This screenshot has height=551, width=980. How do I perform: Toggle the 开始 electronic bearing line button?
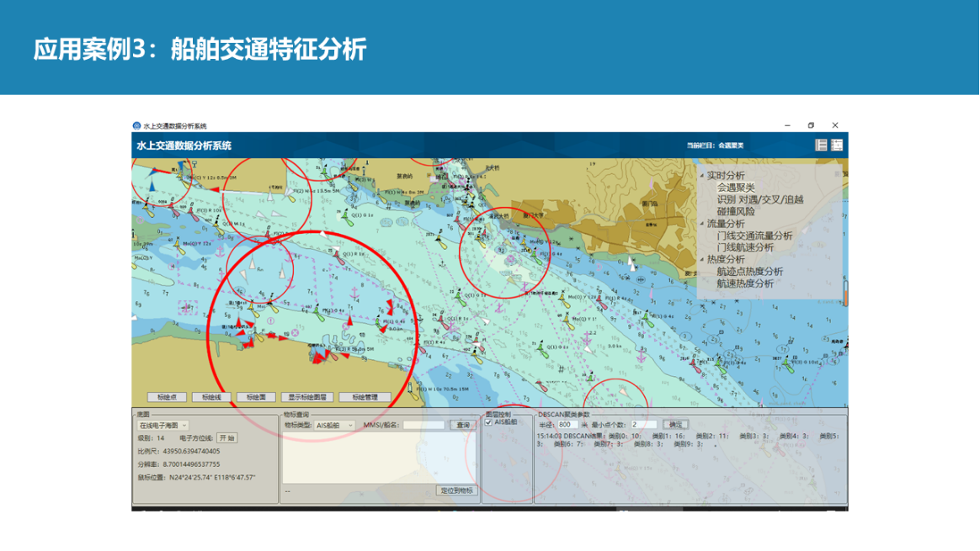click(226, 438)
